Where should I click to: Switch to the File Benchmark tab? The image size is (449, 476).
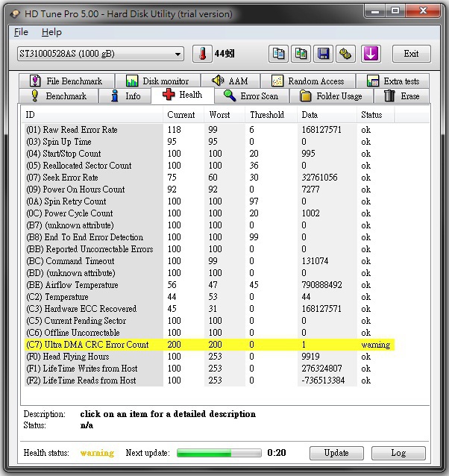click(x=66, y=81)
